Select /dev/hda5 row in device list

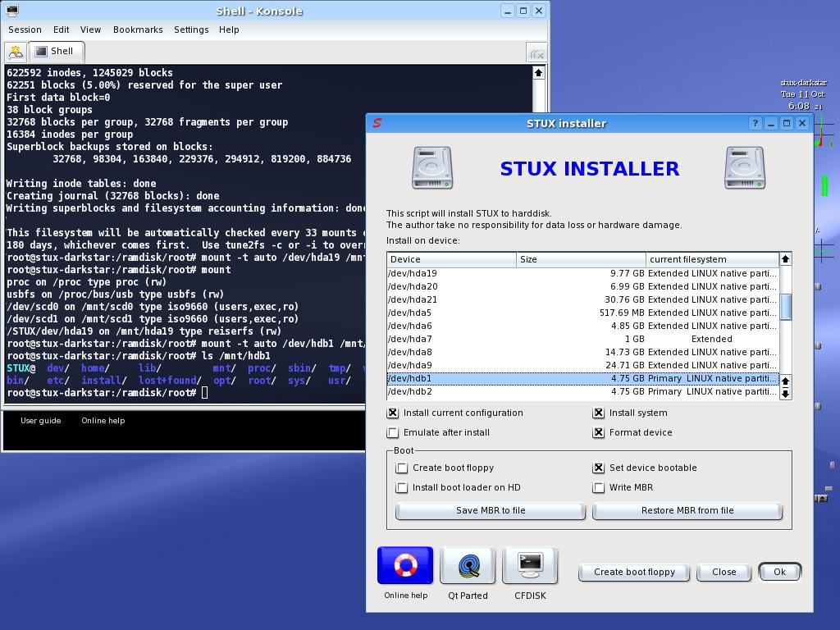click(x=582, y=313)
